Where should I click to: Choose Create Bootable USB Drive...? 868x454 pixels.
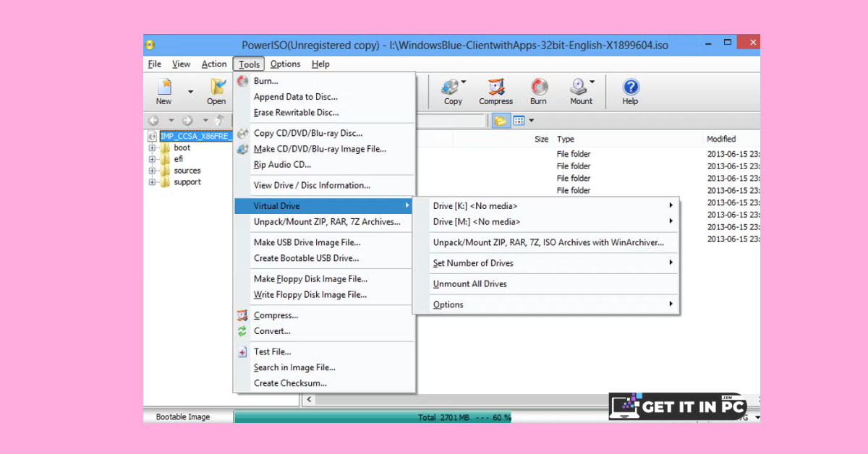click(324, 258)
